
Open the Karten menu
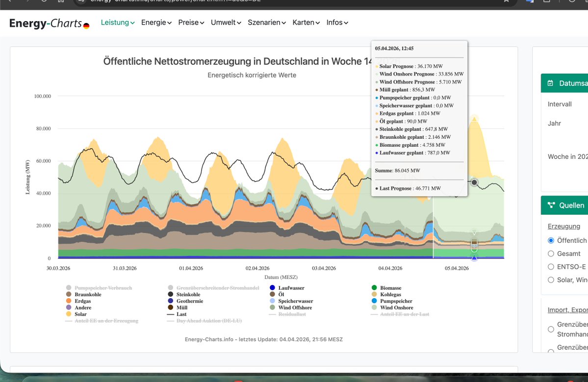(306, 23)
